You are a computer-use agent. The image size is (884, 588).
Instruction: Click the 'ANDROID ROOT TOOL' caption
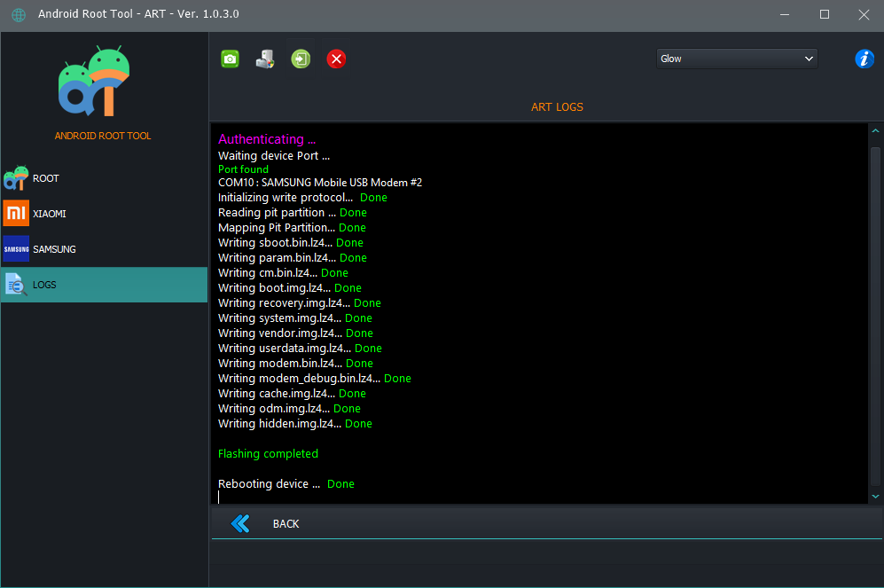coord(103,136)
